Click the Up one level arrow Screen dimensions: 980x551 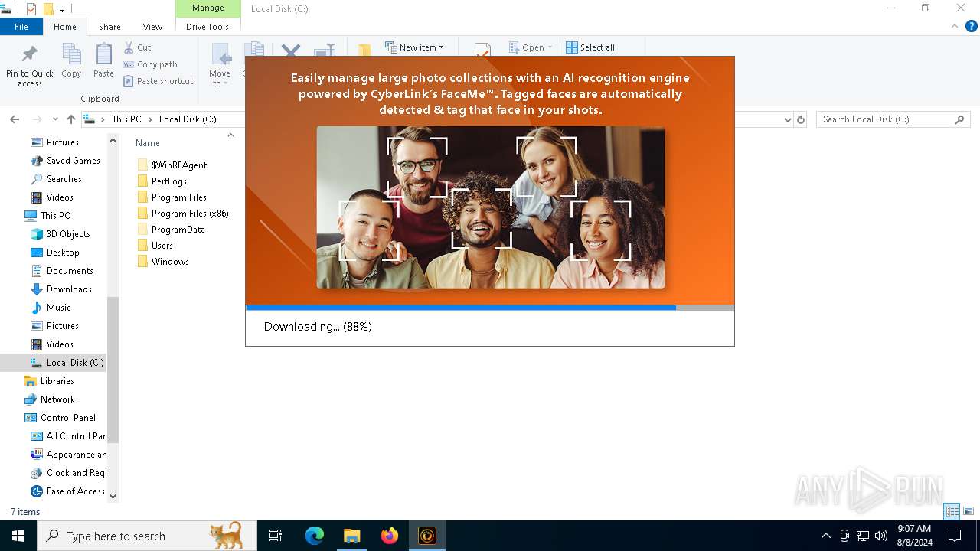point(71,119)
